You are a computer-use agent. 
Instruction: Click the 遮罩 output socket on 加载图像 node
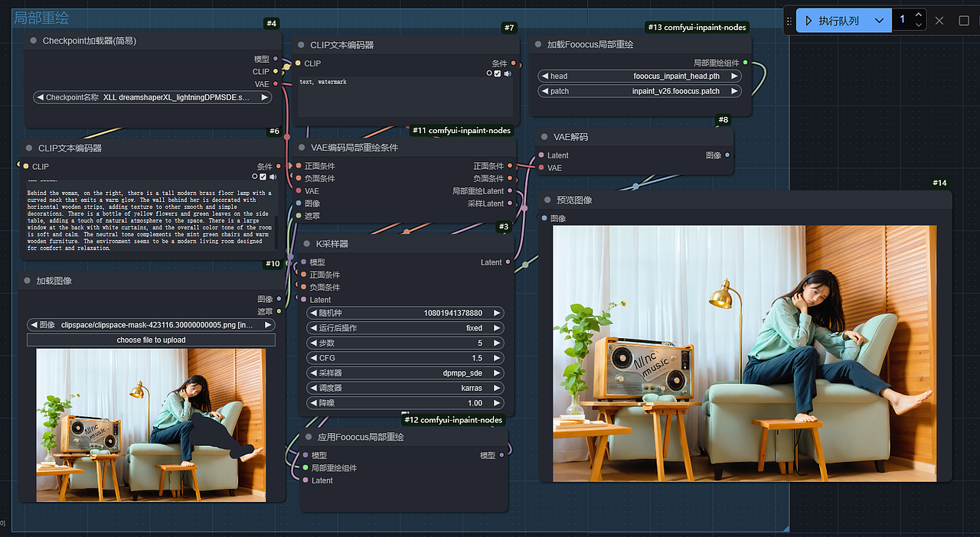[x=279, y=311]
